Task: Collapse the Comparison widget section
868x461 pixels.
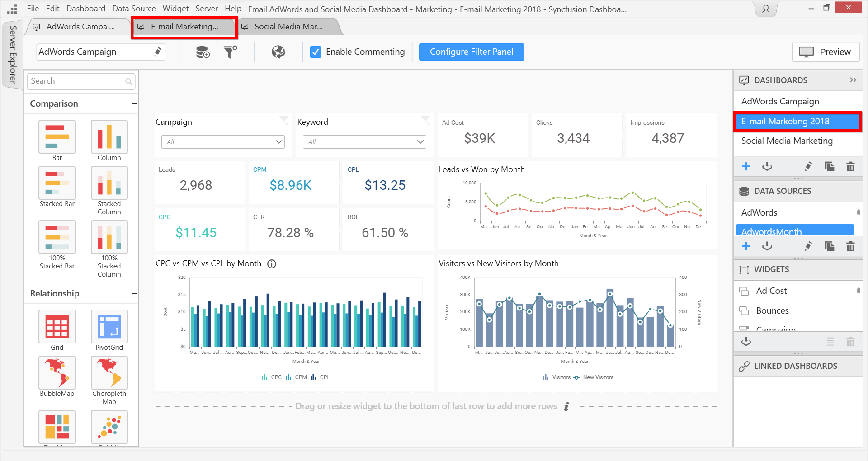Action: [134, 104]
